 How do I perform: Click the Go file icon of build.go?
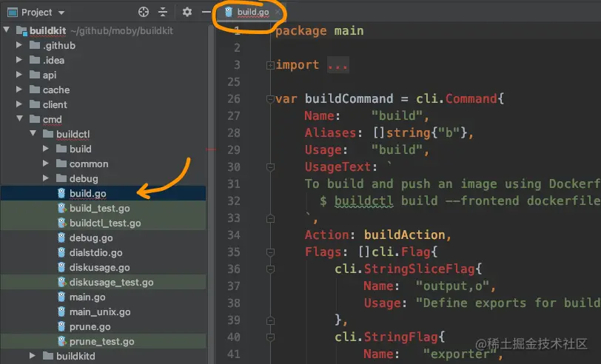pyautogui.click(x=61, y=193)
